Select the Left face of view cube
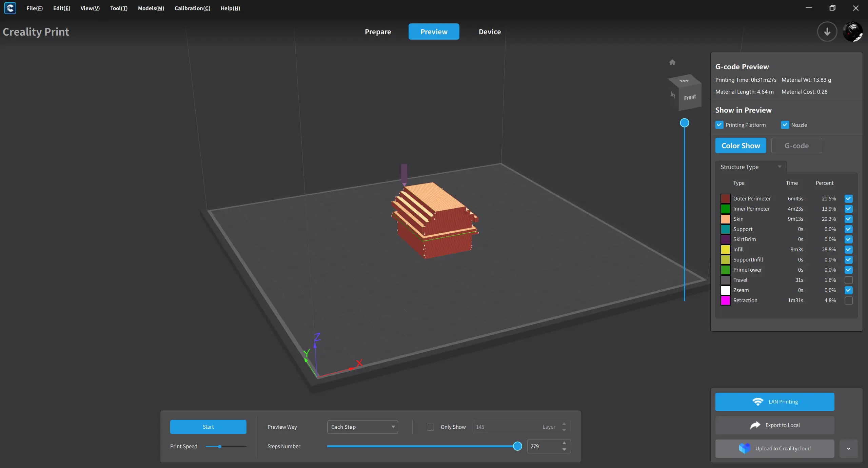The height and width of the screenshot is (468, 868). pos(673,95)
